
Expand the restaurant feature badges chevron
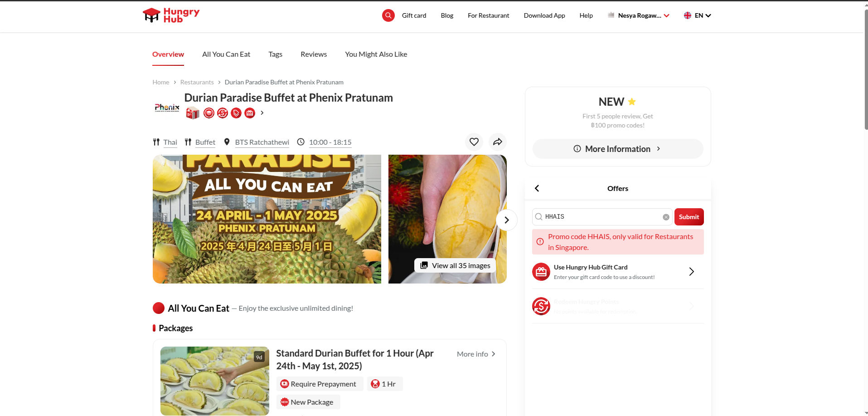click(x=262, y=113)
